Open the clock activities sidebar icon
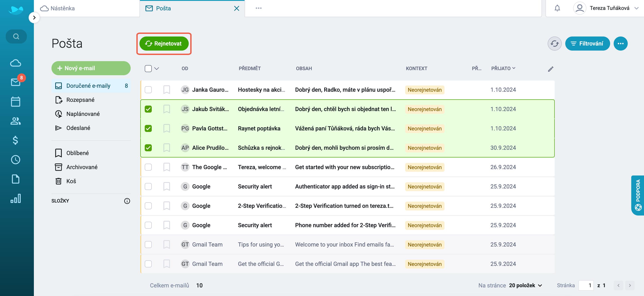Screen dimensions: 644x296 [x=15, y=160]
